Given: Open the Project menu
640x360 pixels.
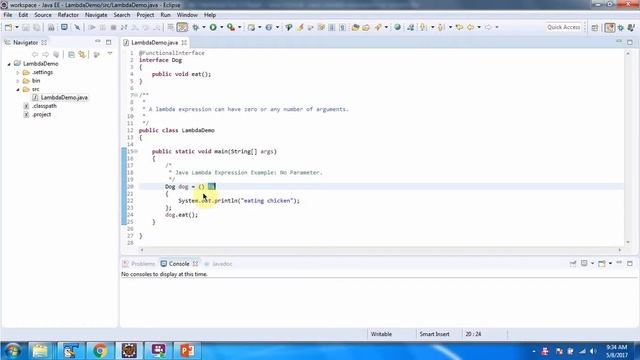Looking at the screenshot, I should coord(145,15).
